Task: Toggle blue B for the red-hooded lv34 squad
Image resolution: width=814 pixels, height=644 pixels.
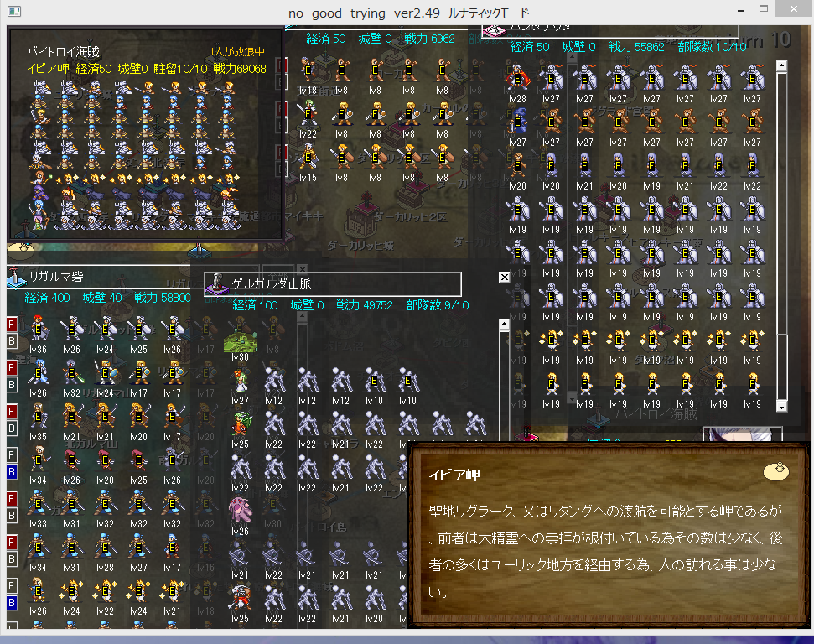Action: click(12, 472)
